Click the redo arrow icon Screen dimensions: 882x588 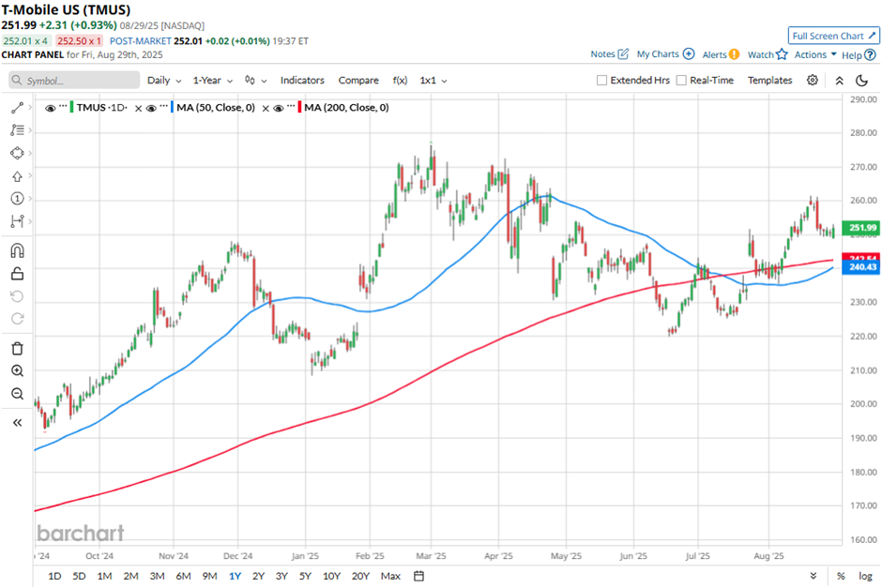17,319
